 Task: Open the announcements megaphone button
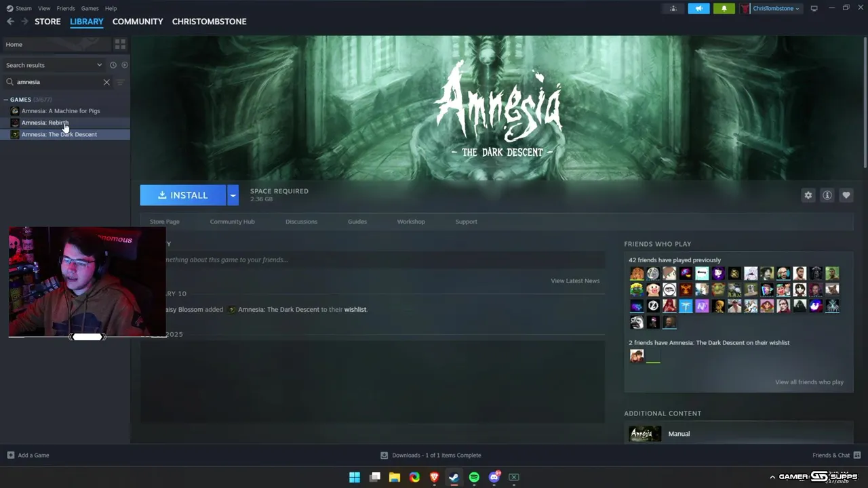(x=698, y=8)
